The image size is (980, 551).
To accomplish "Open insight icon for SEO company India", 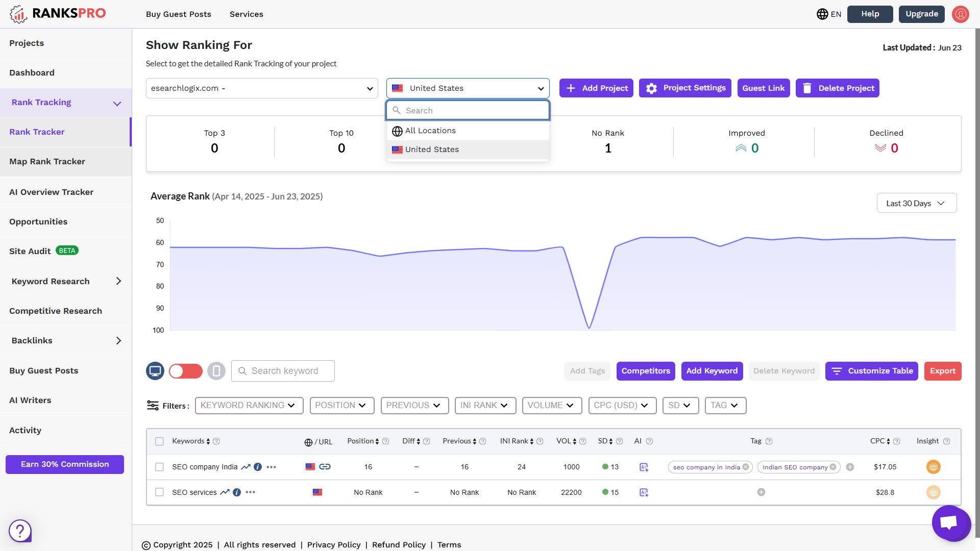I will 934,467.
